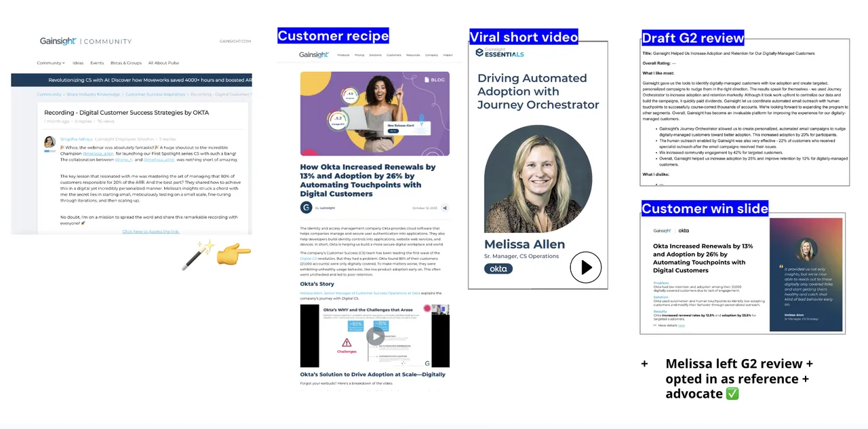Viewport: 868px width, 429px height.
Task: Open Community breadcrumb link
Action: (49, 94)
